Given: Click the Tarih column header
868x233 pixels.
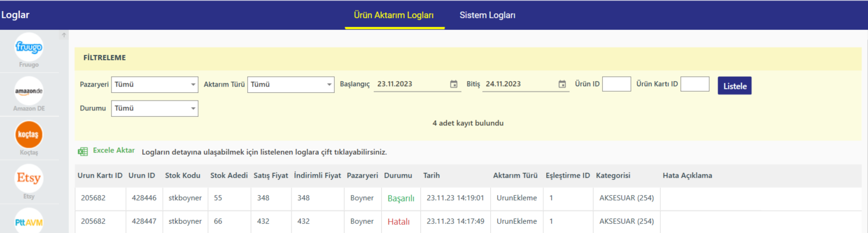Looking at the screenshot, I should point(431,175).
